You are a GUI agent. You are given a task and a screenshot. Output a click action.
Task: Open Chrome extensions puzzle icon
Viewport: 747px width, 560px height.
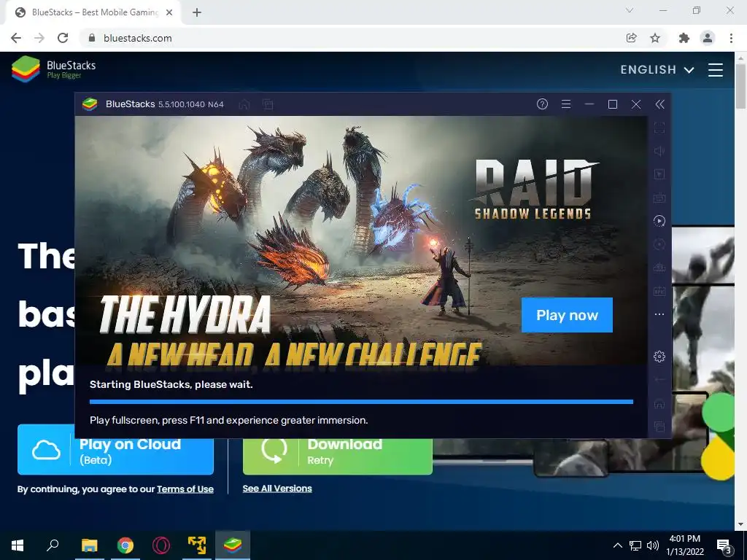pyautogui.click(x=684, y=38)
